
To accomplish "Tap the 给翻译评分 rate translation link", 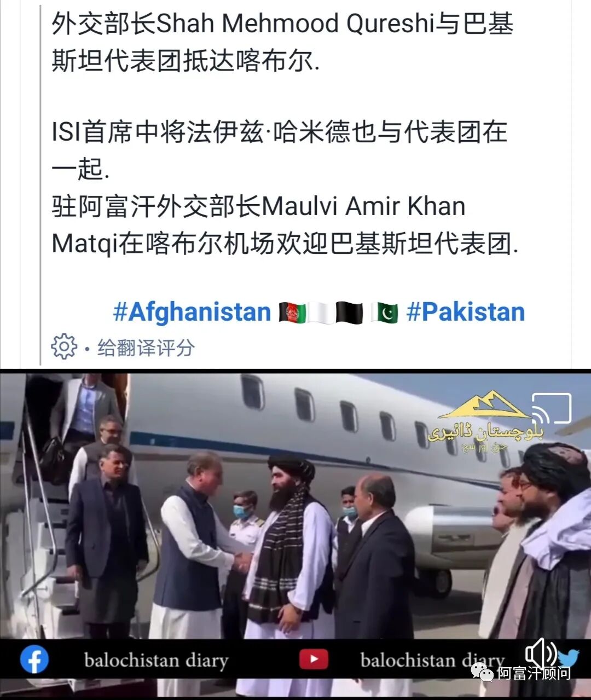I will (x=146, y=348).
